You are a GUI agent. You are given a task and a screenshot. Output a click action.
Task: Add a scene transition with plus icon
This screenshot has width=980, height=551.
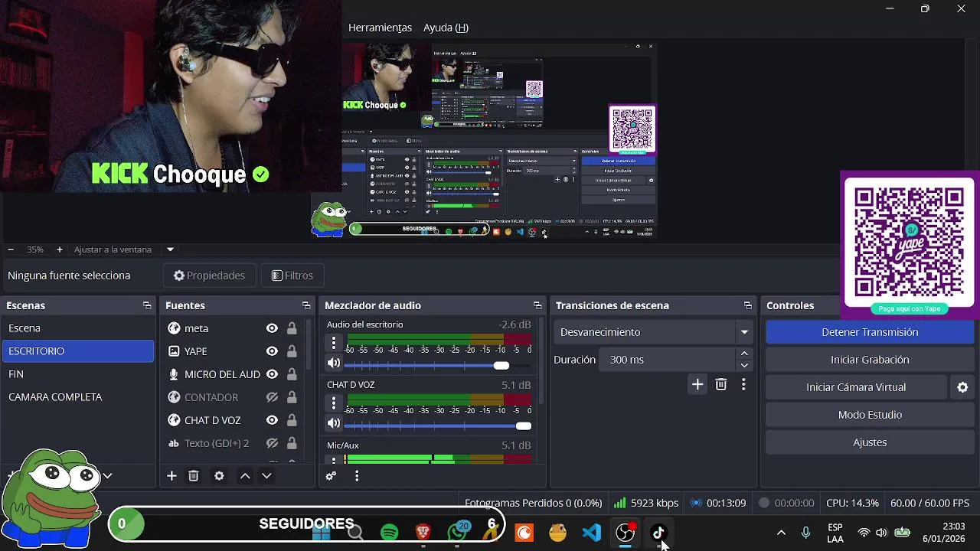(x=697, y=385)
